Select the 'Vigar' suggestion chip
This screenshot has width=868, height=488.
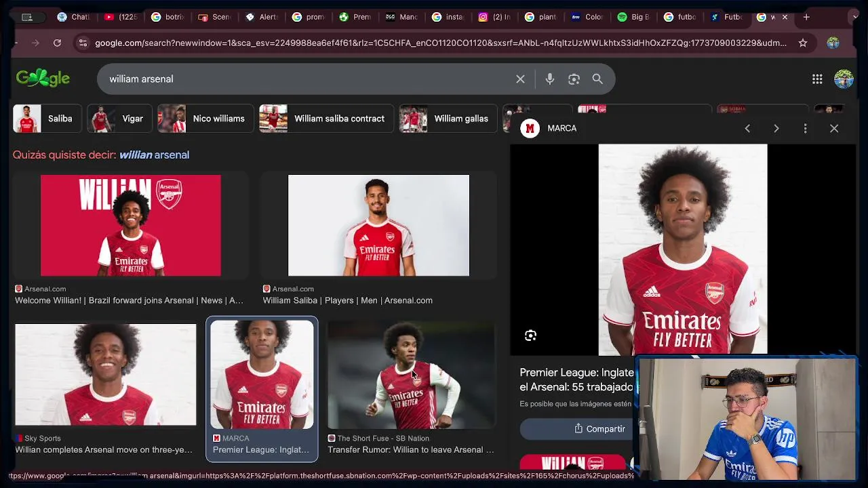[119, 119]
